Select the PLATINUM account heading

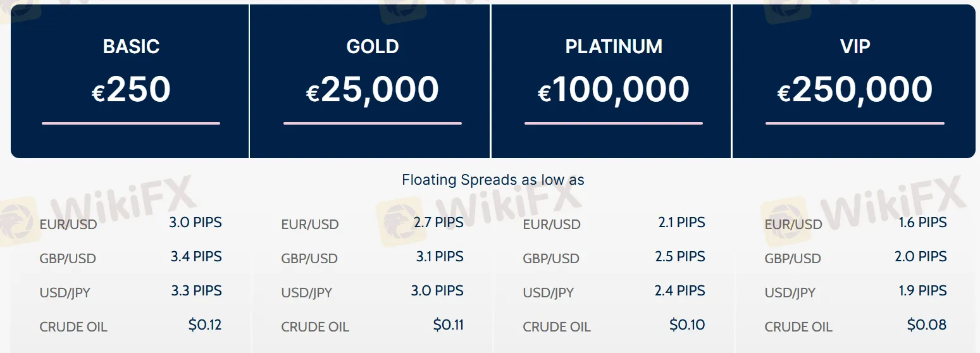[x=614, y=46]
